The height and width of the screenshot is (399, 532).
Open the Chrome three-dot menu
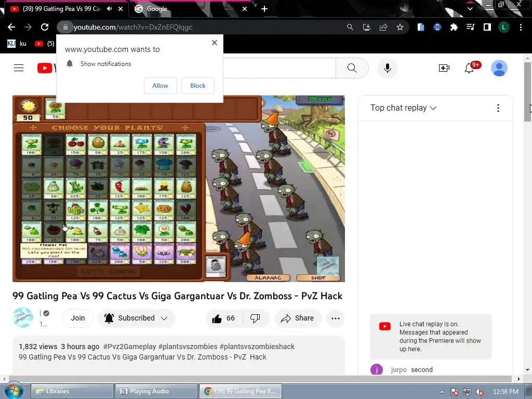(521, 27)
